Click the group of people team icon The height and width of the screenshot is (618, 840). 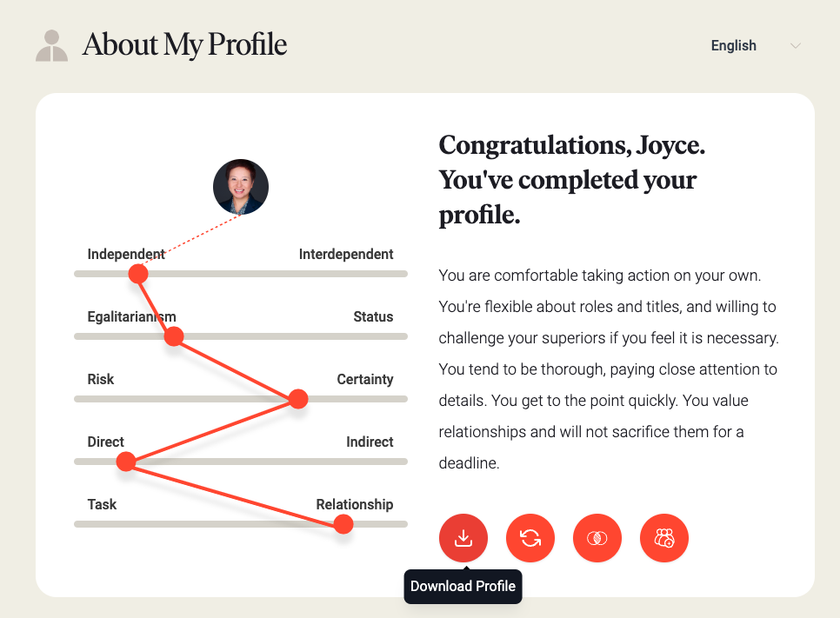click(x=664, y=538)
